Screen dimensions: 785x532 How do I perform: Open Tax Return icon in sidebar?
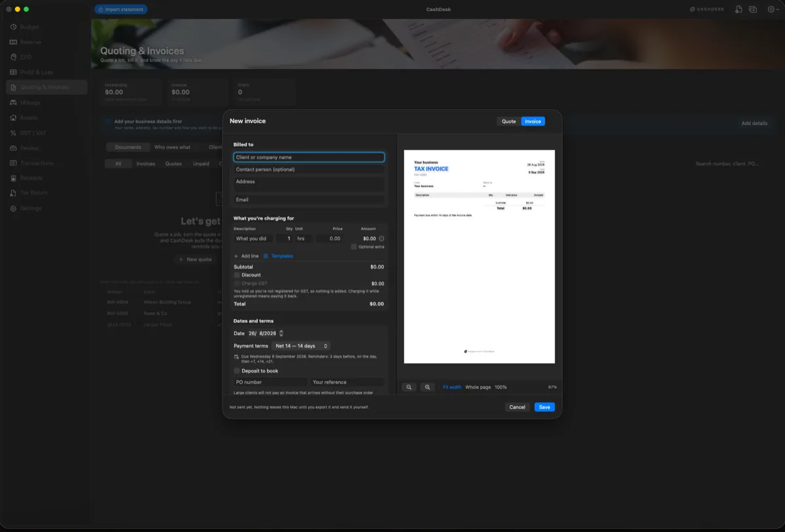click(13, 193)
